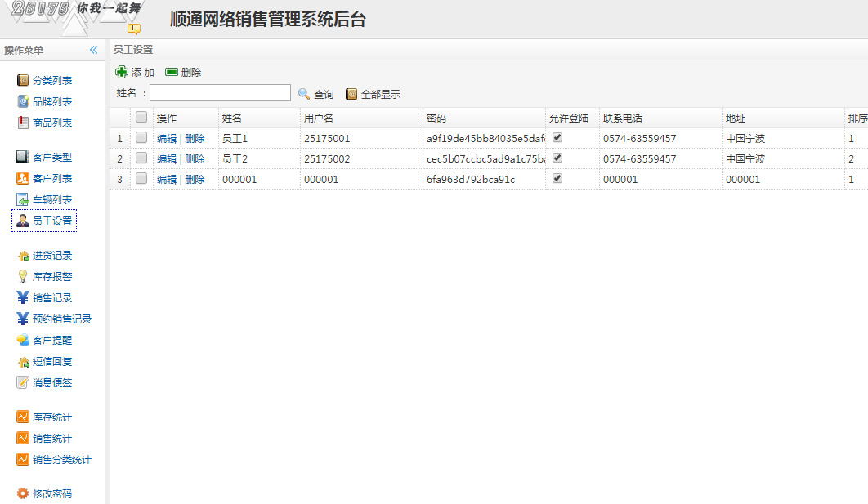Open 分类列表 from the sidebar icon
The width and height of the screenshot is (868, 504).
click(23, 80)
